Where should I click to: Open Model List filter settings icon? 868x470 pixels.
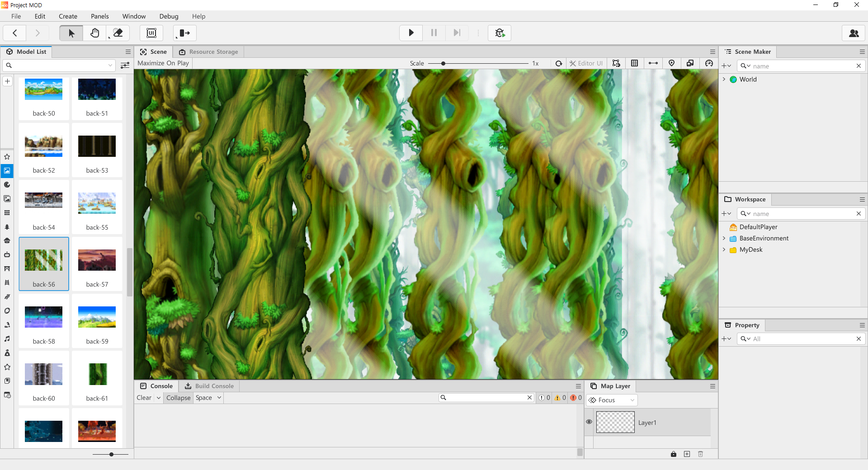(125, 66)
